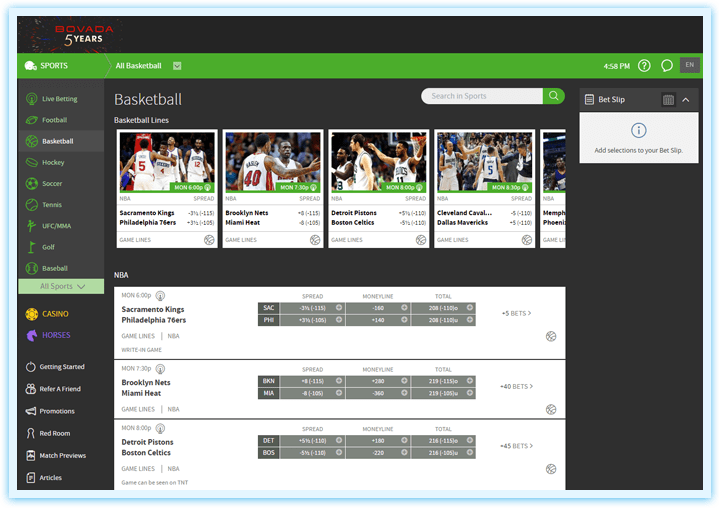Click live icon beside MON 7:30p row
Viewport: 719px width, 509px height.
160,369
